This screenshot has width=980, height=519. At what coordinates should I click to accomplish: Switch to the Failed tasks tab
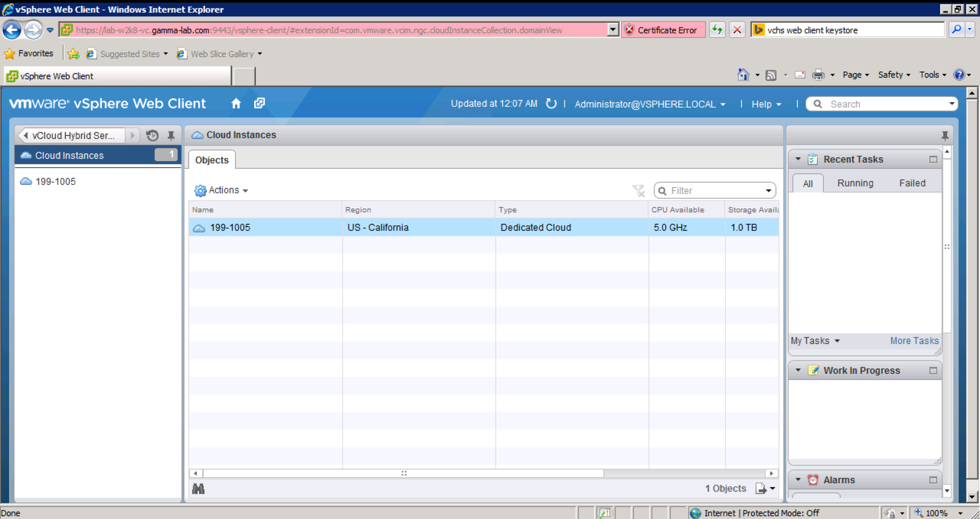click(x=912, y=183)
